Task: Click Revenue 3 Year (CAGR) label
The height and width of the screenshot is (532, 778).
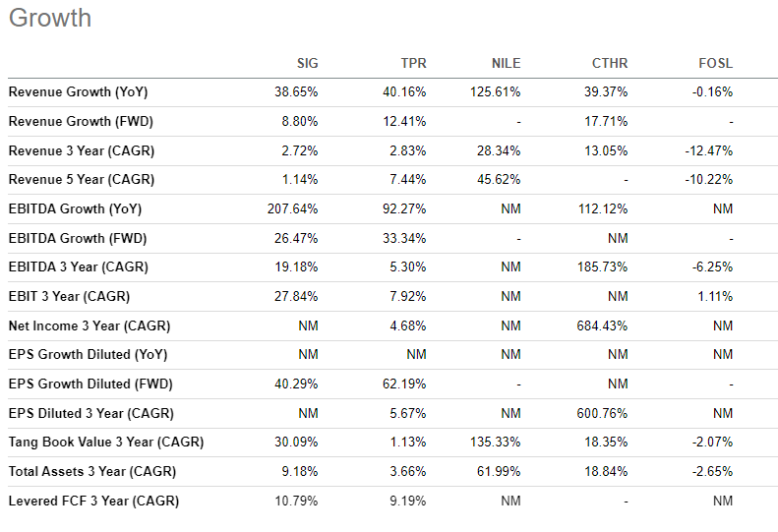Action: (82, 151)
